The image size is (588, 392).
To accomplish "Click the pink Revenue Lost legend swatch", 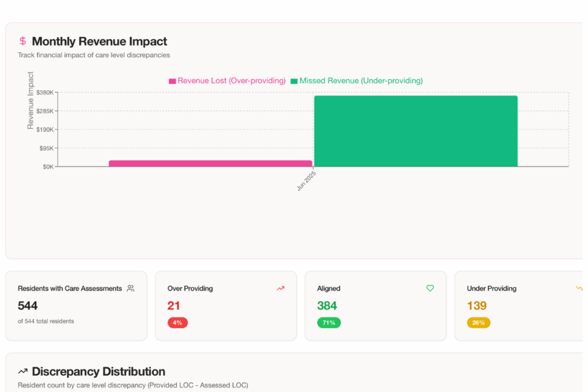I will pyautogui.click(x=172, y=81).
